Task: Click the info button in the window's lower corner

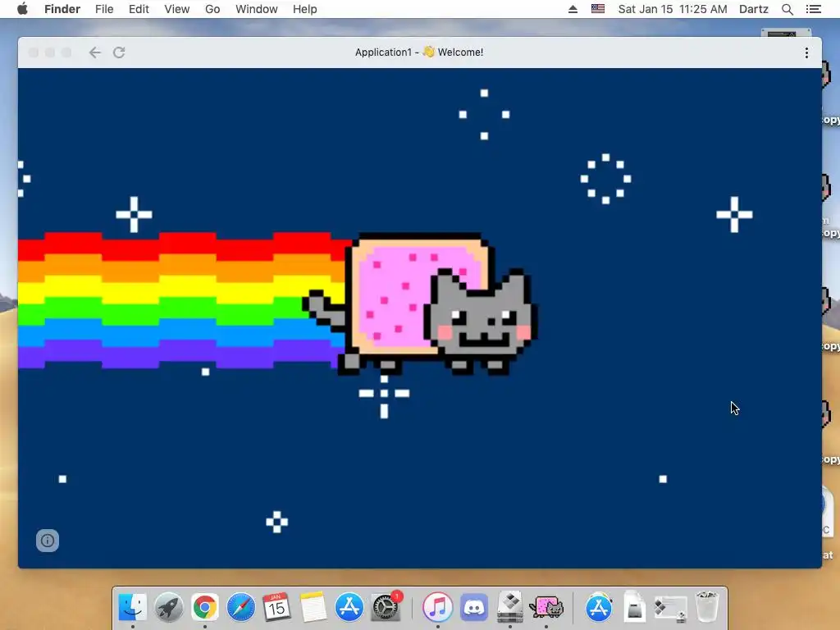Action: (47, 540)
